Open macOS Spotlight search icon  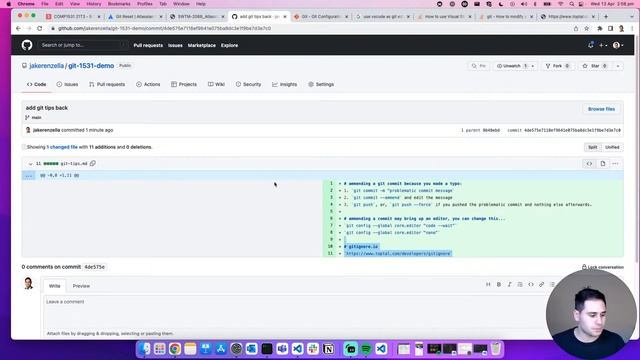[x=571, y=4]
